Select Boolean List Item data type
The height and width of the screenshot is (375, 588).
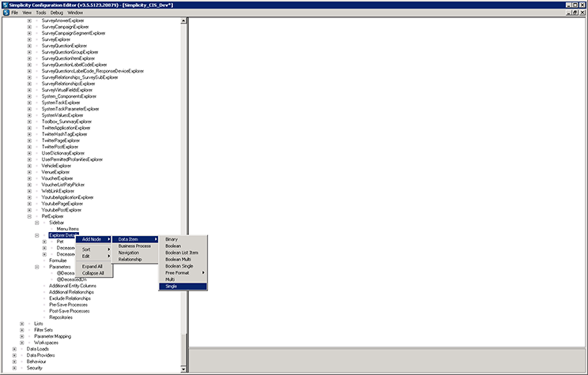tap(182, 253)
